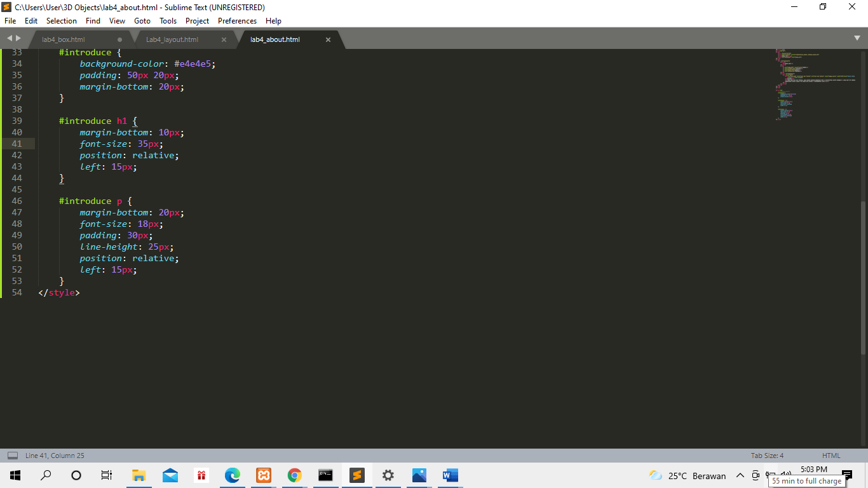This screenshot has width=868, height=488.
Task: Open Windows search from taskbar
Action: pos(46,475)
